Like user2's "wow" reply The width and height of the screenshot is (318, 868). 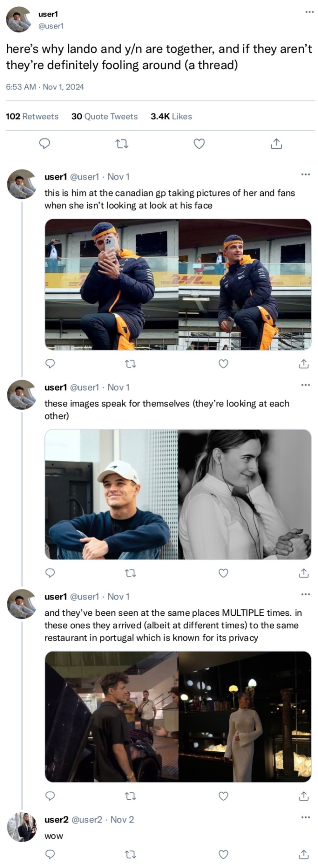click(x=223, y=854)
